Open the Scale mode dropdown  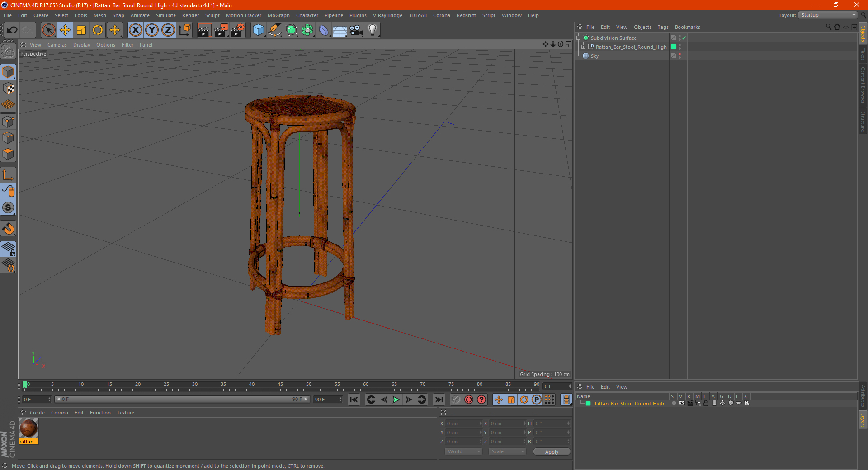(x=507, y=451)
